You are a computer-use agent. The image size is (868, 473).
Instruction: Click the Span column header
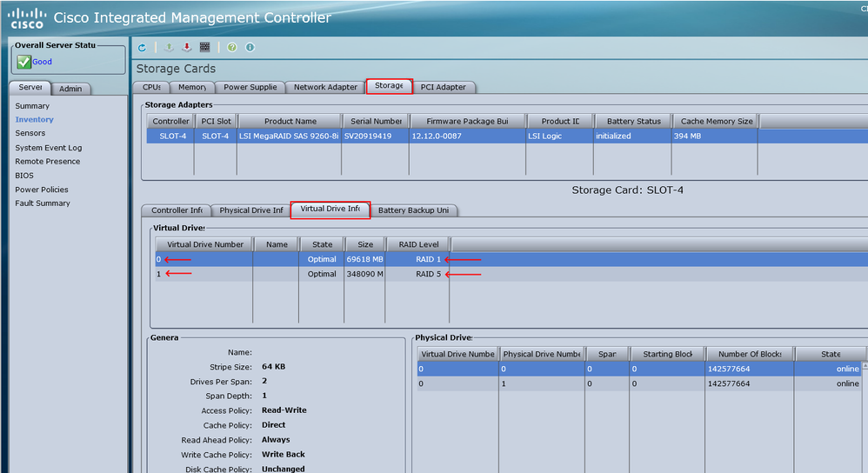pos(607,354)
